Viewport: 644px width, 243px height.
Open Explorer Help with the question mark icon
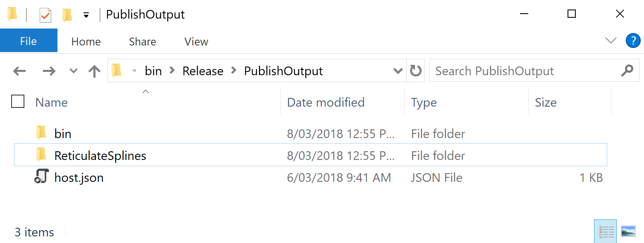[633, 40]
